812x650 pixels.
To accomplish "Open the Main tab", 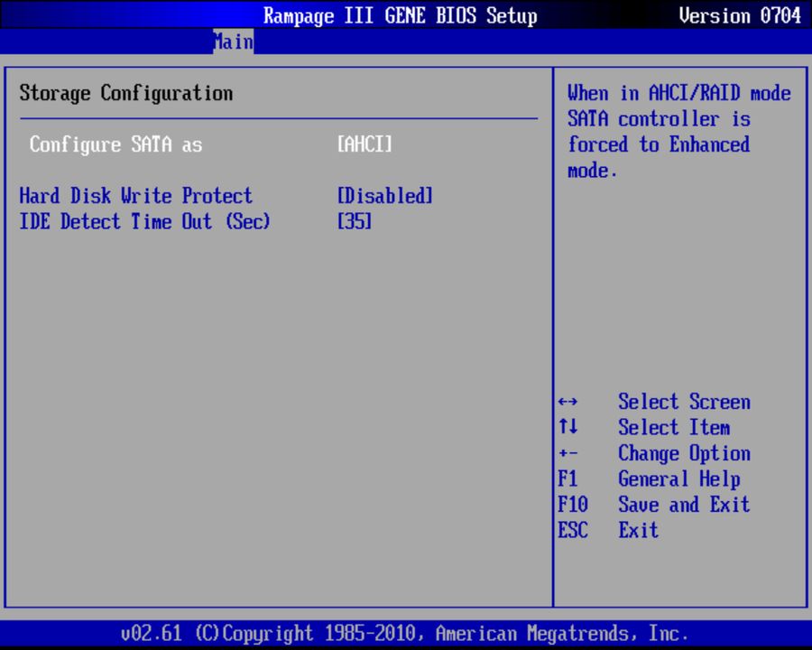I will click(233, 42).
